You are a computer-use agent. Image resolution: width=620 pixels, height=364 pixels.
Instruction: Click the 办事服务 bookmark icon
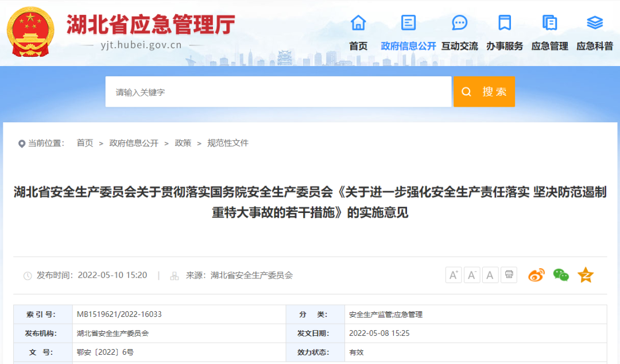coord(505,23)
